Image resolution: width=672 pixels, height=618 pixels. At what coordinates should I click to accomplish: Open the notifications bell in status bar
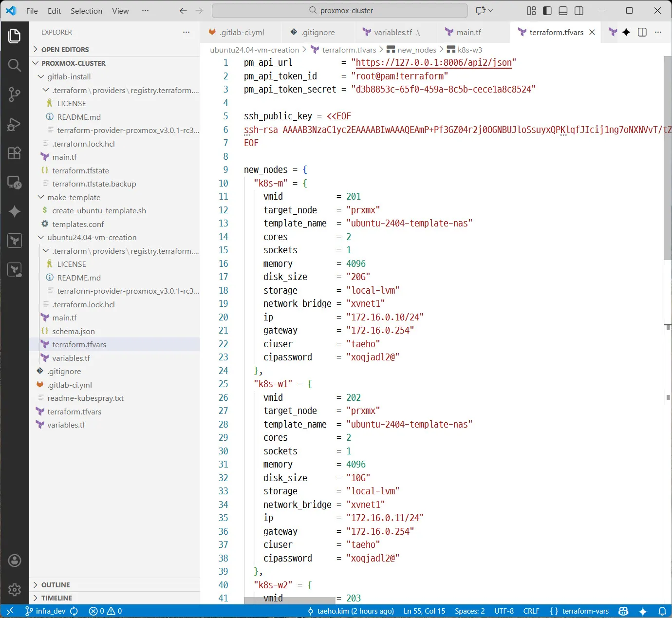point(662,611)
